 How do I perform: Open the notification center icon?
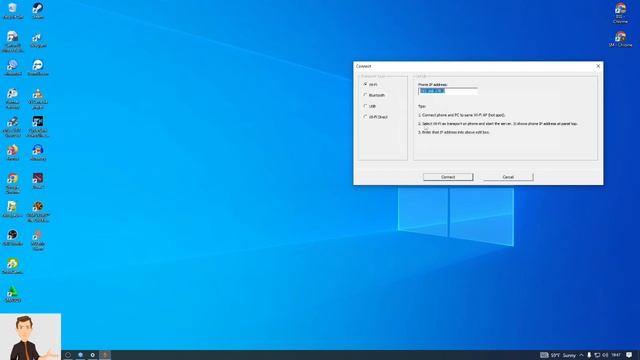(629, 355)
